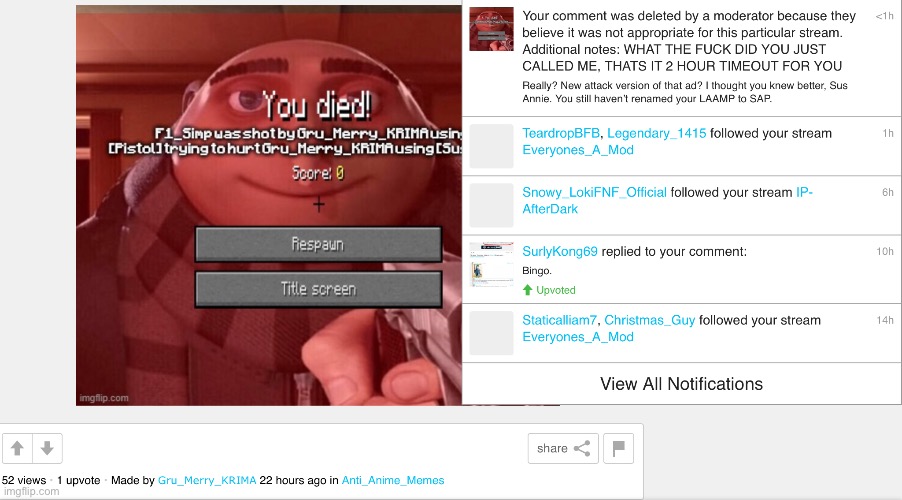Open Staticalliam7 profile link

coord(560,320)
